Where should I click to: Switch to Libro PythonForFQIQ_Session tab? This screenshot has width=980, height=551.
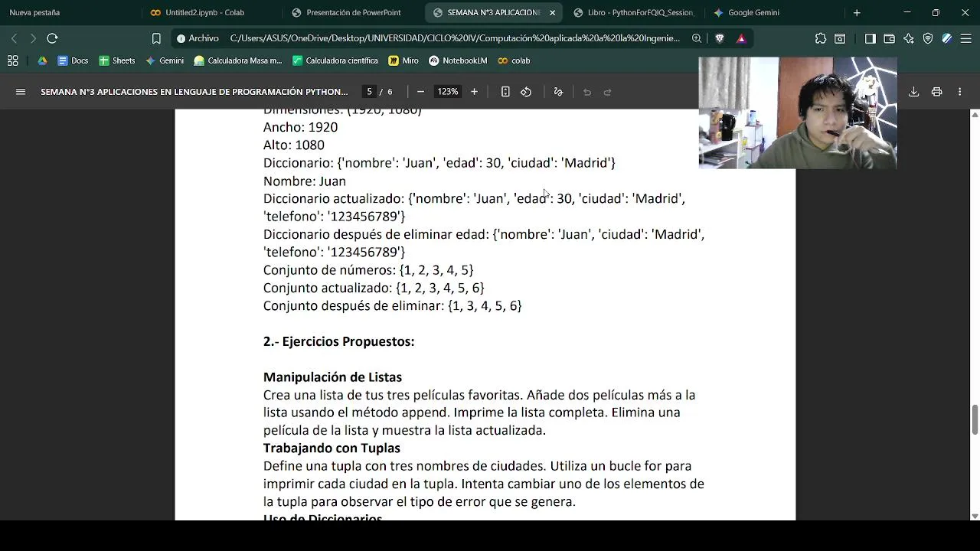[635, 12]
